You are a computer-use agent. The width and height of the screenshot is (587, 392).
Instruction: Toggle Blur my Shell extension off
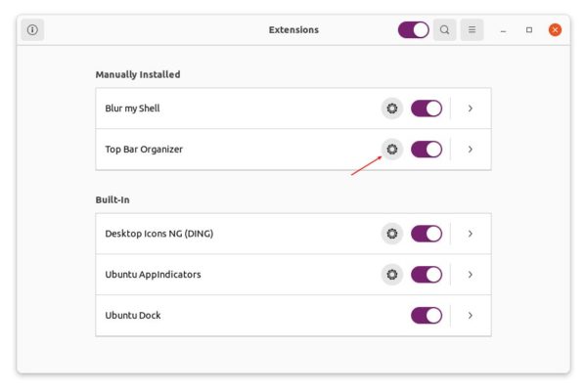(426, 109)
